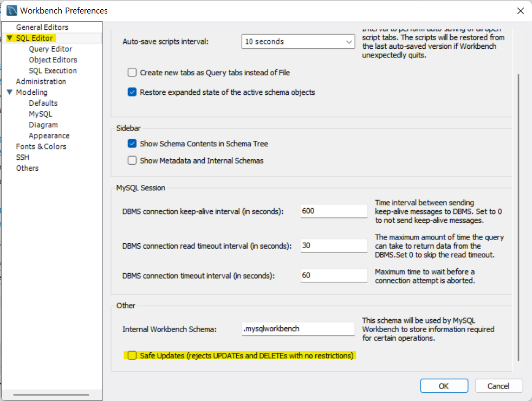Click the 'Other' group heading
The image size is (532, 401).
(126, 306)
